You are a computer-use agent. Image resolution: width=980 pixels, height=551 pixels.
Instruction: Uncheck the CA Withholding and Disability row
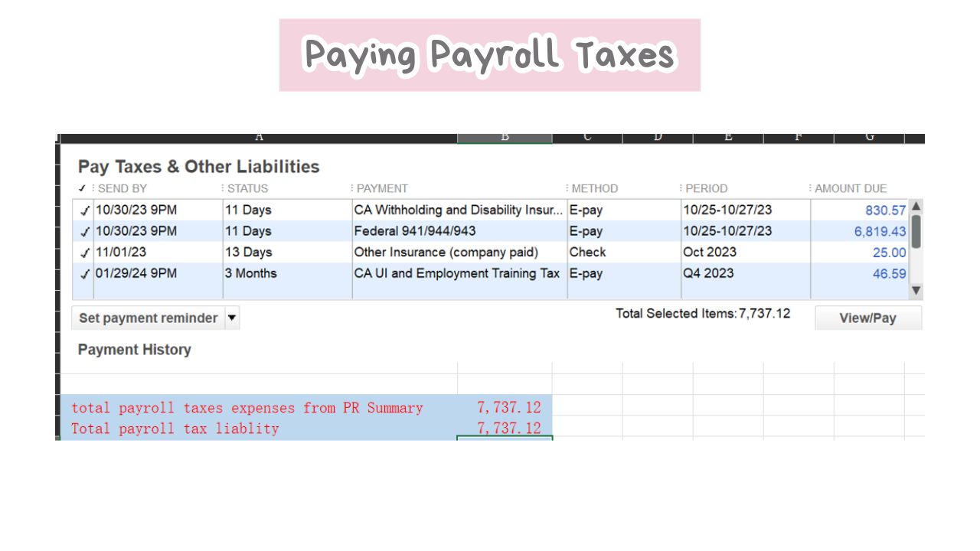point(85,210)
